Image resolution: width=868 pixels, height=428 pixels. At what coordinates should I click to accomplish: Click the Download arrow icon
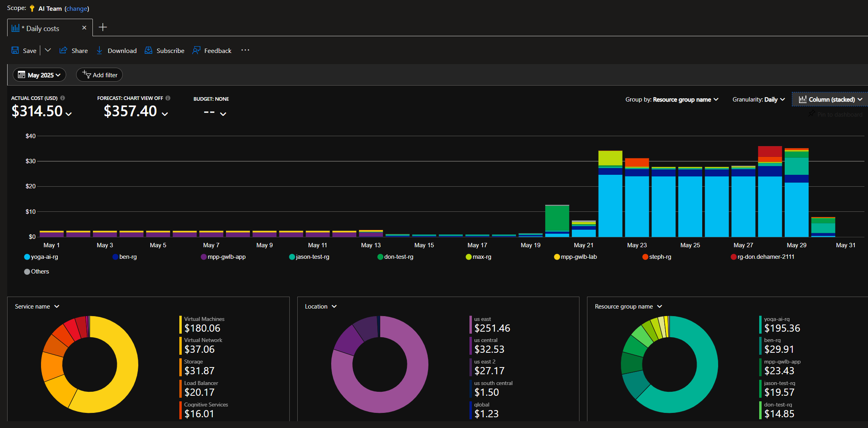pyautogui.click(x=100, y=51)
